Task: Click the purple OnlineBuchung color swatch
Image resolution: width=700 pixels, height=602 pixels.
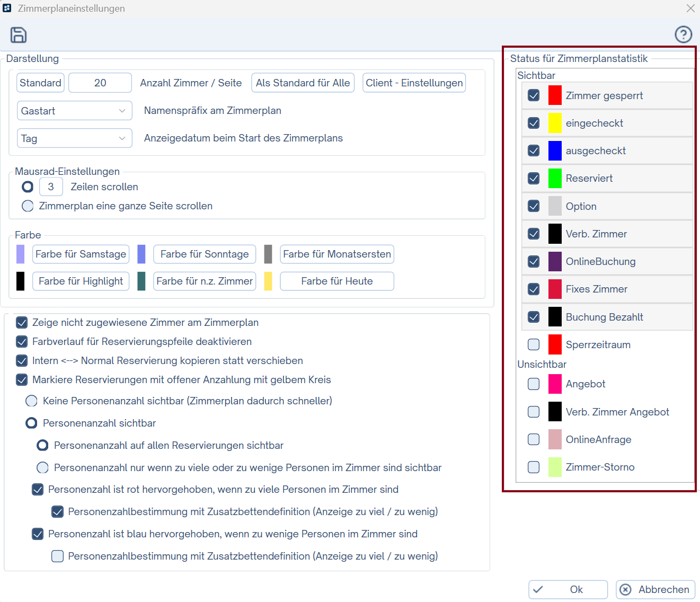Action: pos(554,262)
